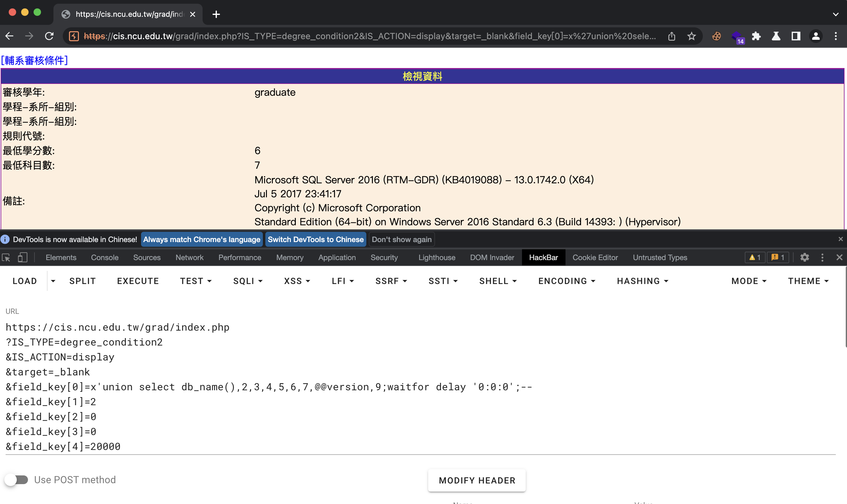Open the SSTI dropdown menu

443,281
